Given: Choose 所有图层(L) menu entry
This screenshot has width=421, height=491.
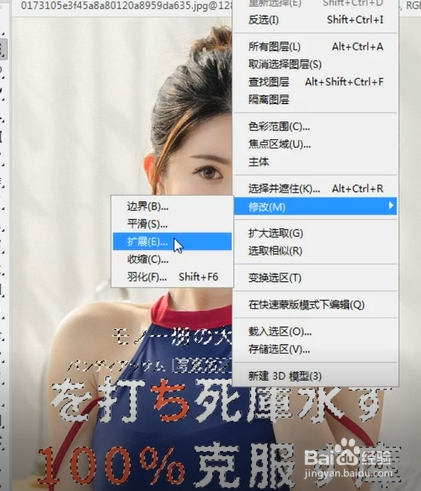Looking at the screenshot, I should [315, 47].
